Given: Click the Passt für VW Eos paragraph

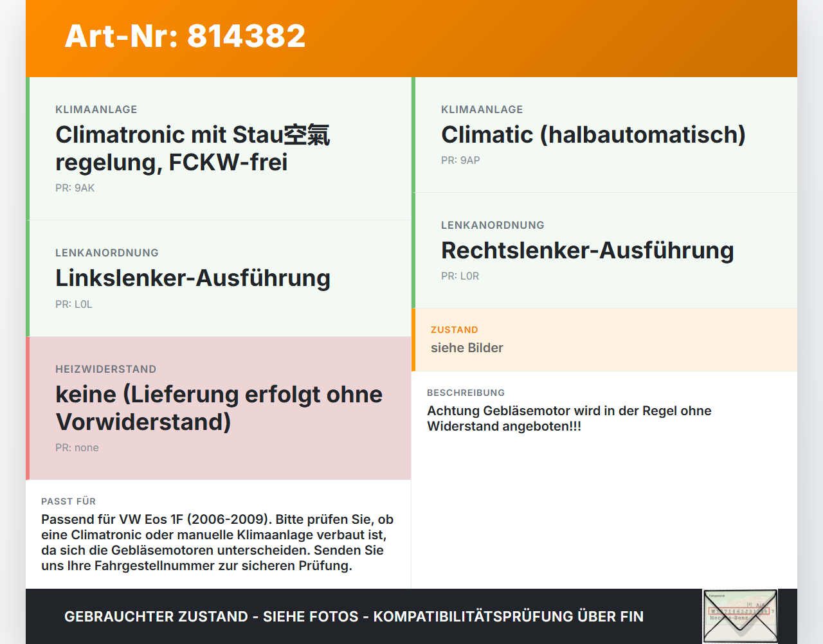Looking at the screenshot, I should pyautogui.click(x=217, y=542).
